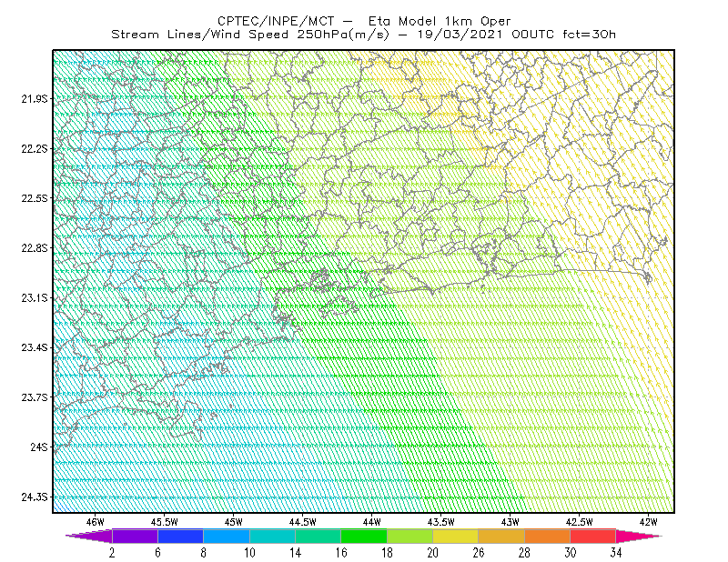Click the CPTEC/INPE/MCT title text
The width and height of the screenshot is (728, 562).
coord(276,21)
